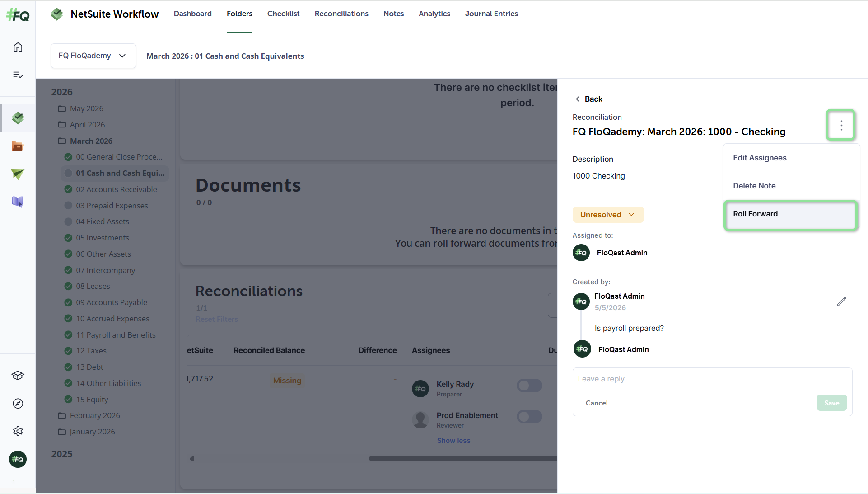The height and width of the screenshot is (494, 868).
Task: Click the Back link
Action: coord(593,99)
